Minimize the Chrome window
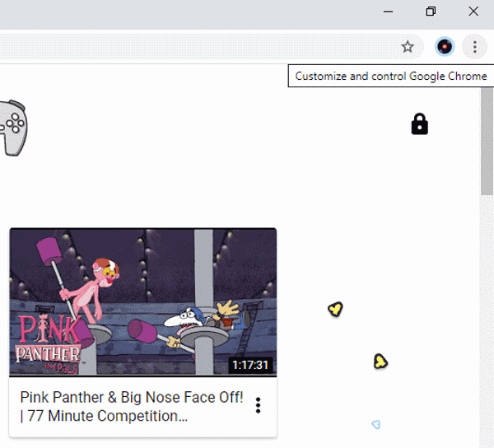 point(388,12)
